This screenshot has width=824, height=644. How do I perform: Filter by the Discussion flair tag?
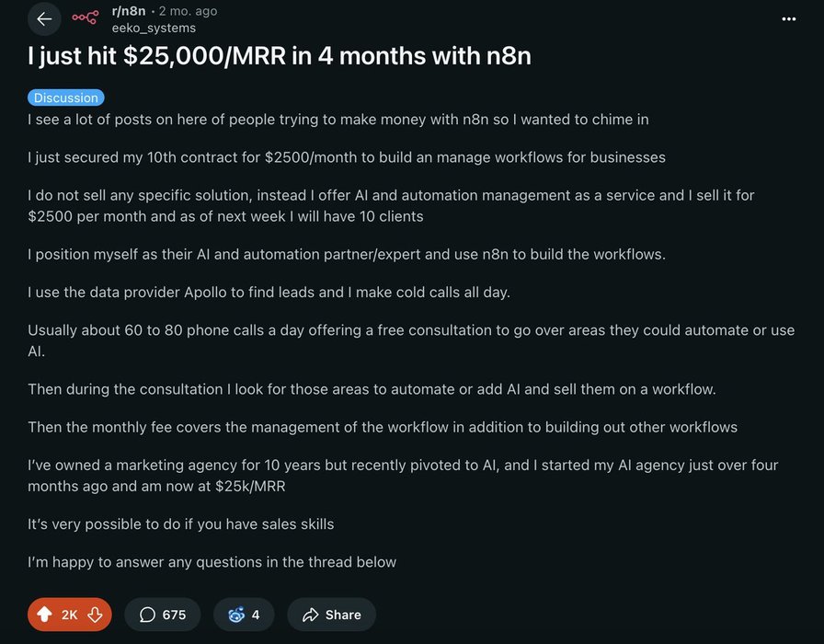pos(66,98)
